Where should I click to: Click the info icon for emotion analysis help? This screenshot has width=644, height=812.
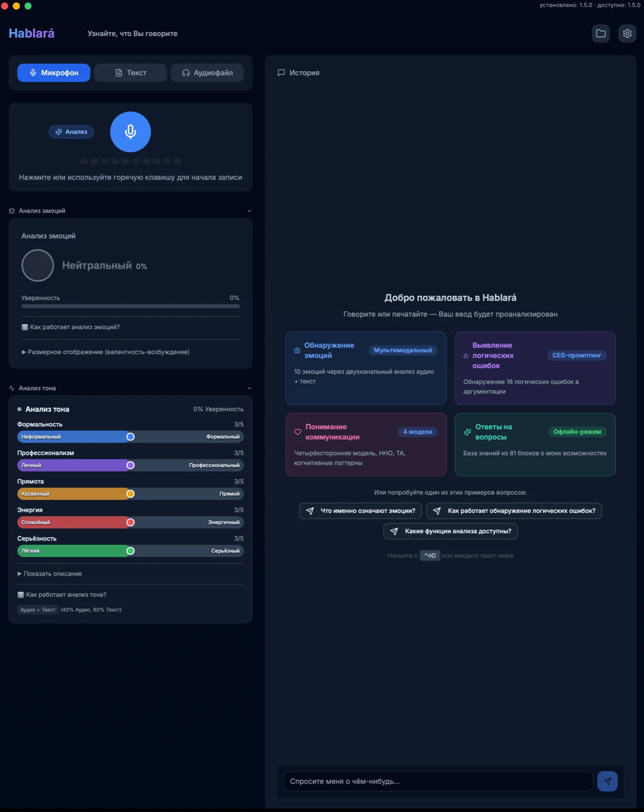[25, 327]
